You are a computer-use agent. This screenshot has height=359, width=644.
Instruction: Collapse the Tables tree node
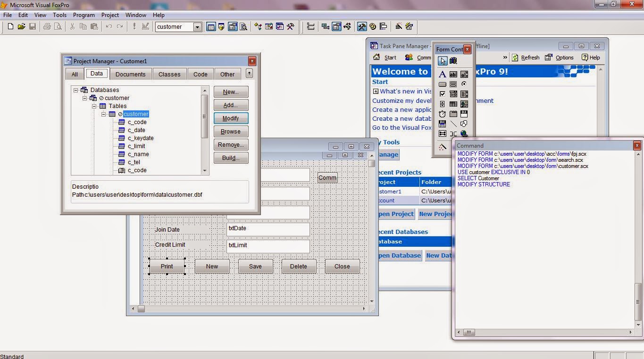tap(94, 106)
